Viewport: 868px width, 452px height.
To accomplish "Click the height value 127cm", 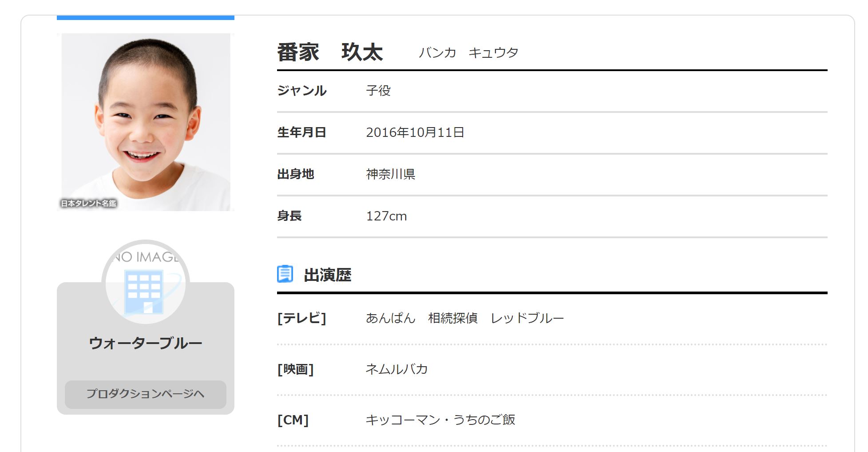I will pos(386,216).
